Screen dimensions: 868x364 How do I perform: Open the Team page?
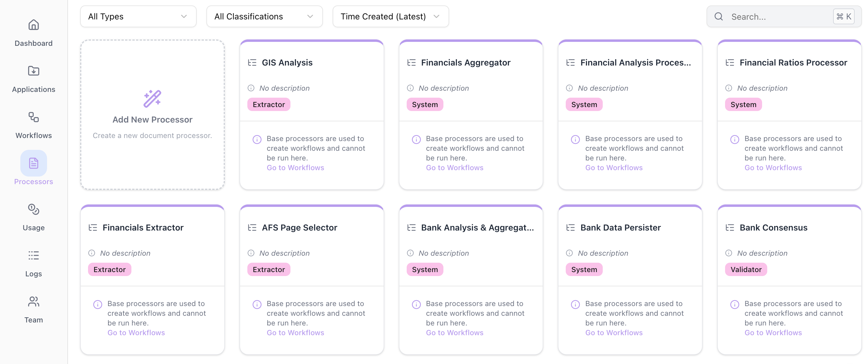pyautogui.click(x=33, y=309)
